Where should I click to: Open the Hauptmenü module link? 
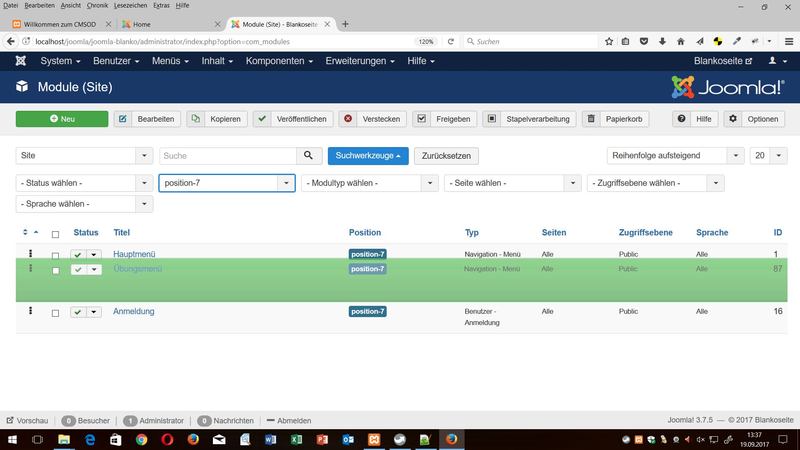pos(134,254)
